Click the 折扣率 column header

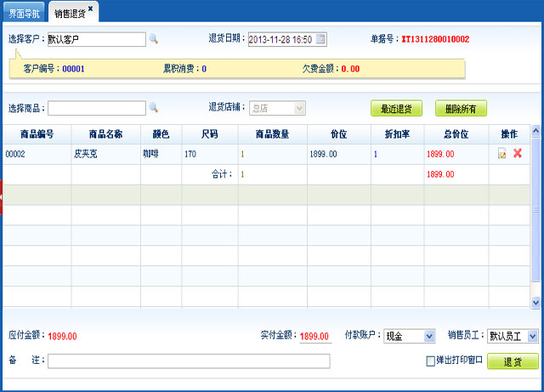397,134
